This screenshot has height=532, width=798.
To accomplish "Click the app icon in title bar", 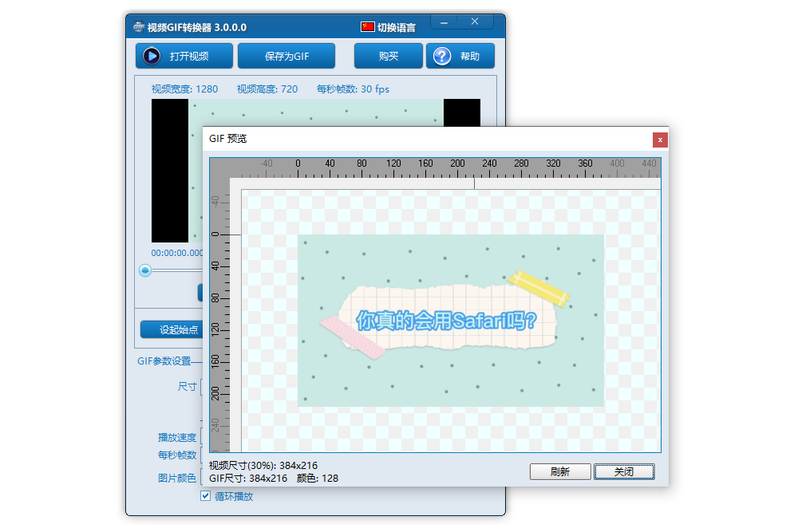I will 138,27.
